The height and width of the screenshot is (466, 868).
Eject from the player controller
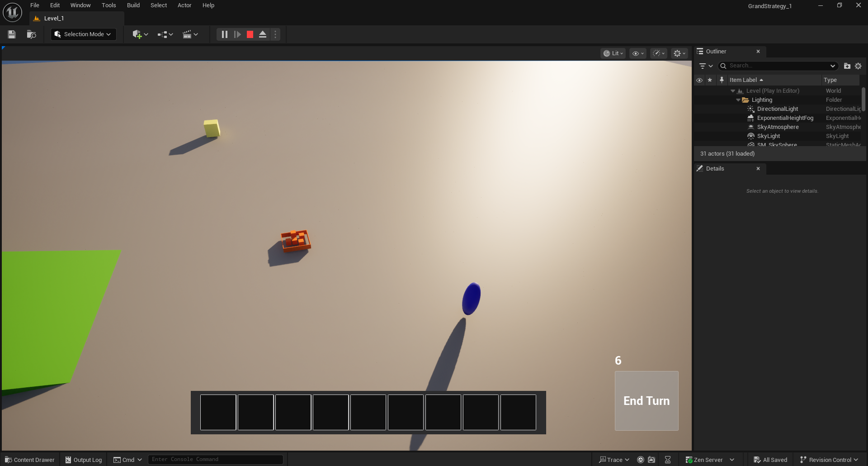tap(263, 34)
